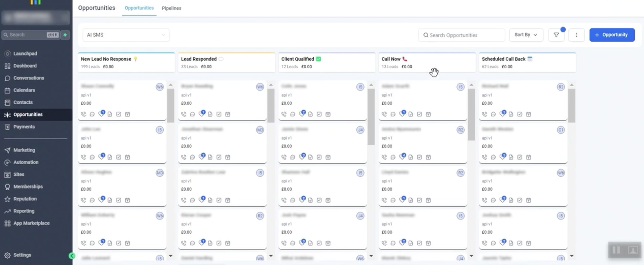Screen dimensions: 644x265
Task: Click up arrow of New Lead No Response scrollbar
Action: click(x=170, y=85)
